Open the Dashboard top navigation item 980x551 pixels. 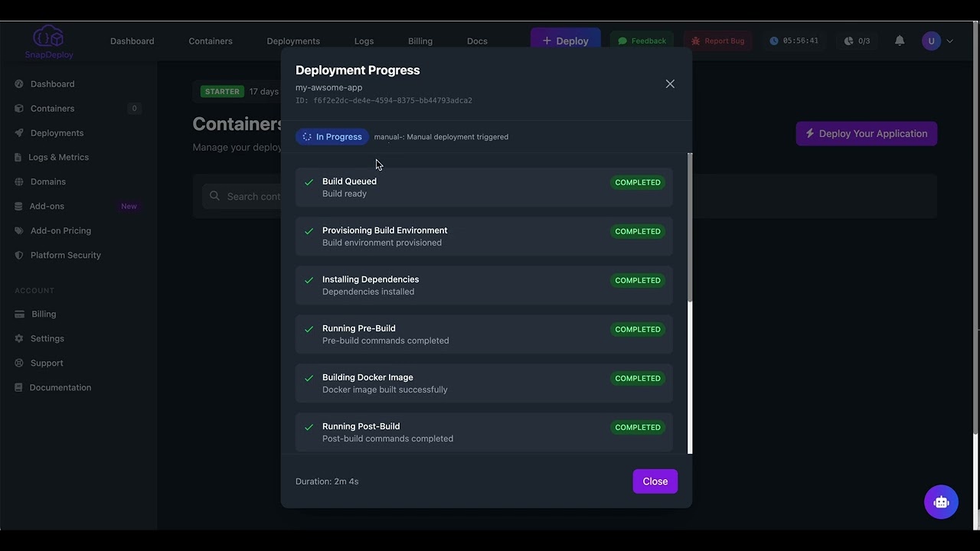pyautogui.click(x=132, y=41)
